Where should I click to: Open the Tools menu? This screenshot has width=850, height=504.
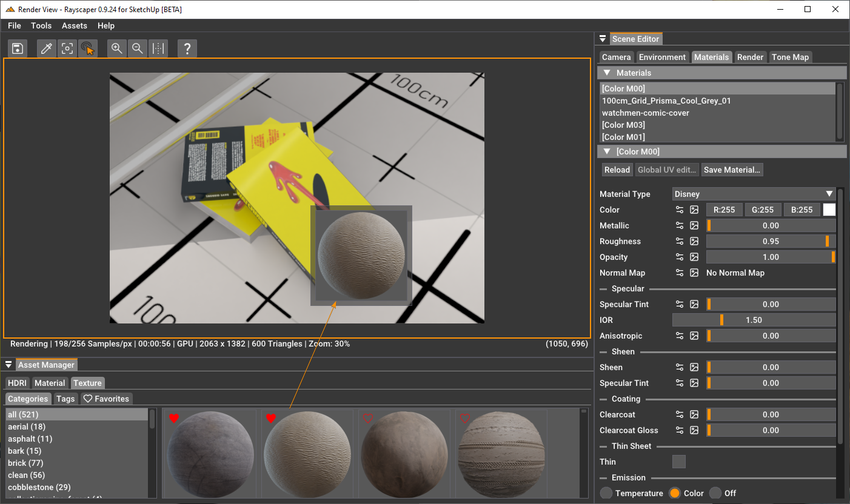pos(41,25)
